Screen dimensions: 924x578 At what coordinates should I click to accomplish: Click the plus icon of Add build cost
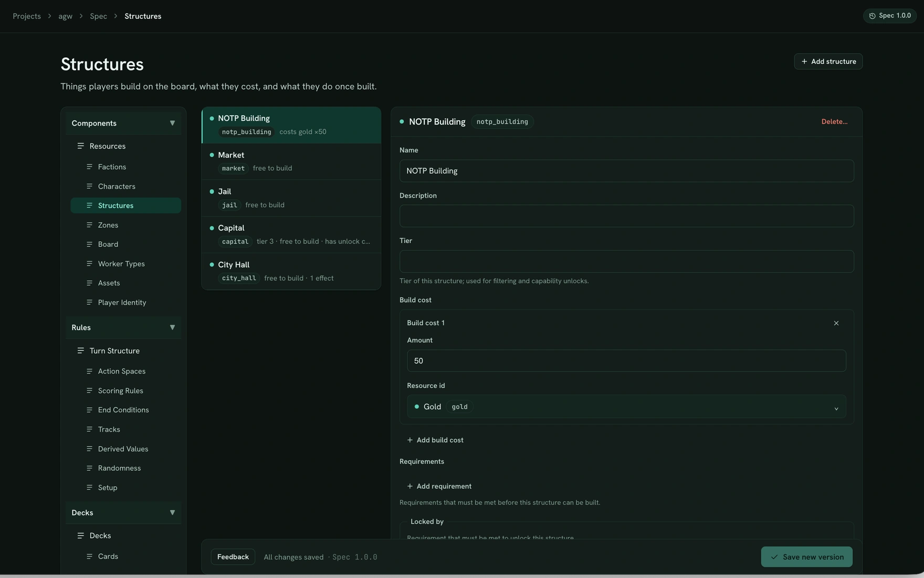(410, 440)
